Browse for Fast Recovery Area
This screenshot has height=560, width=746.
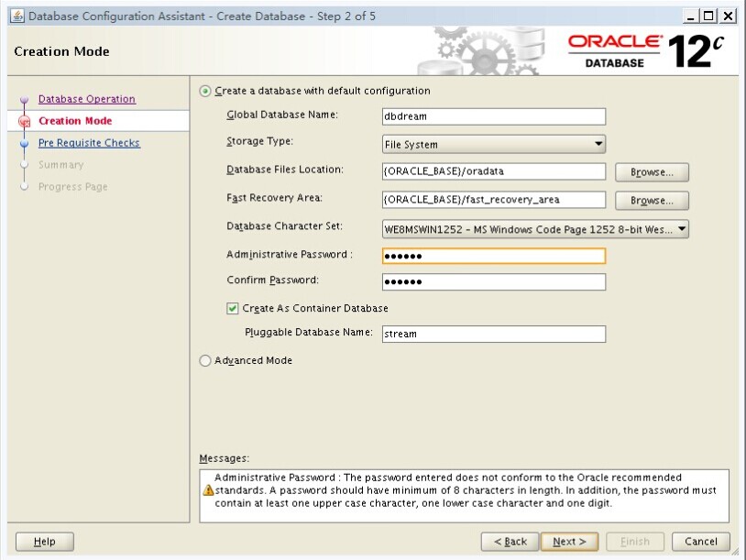652,201
